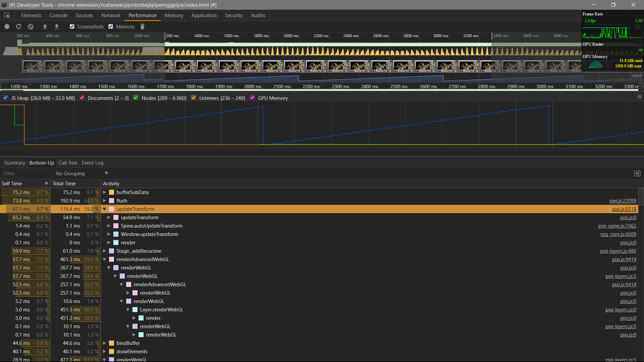Click the Collect garbage trash icon
The height and width of the screenshot is (362, 644).
click(142, 27)
